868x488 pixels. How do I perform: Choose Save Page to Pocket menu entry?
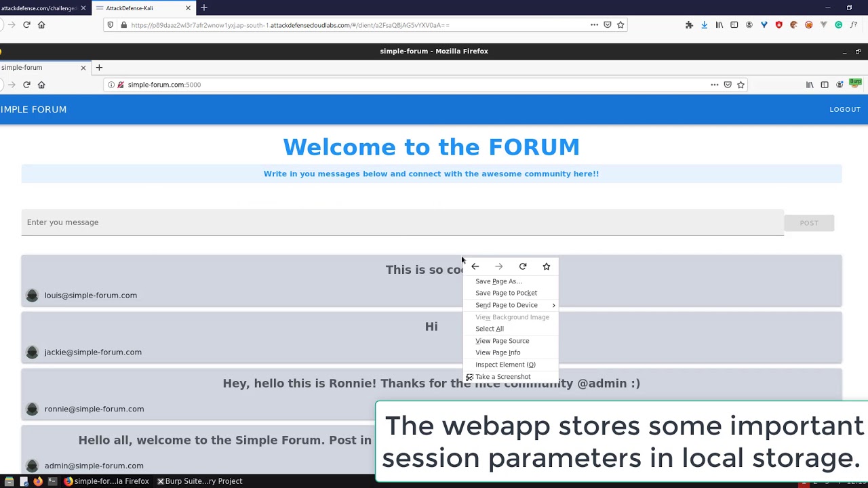coord(511,293)
